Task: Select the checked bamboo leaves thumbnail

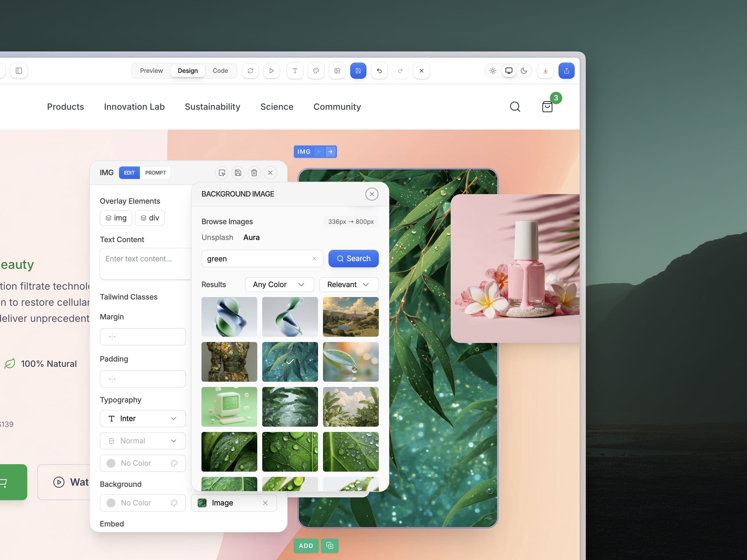Action: pyautogui.click(x=290, y=362)
